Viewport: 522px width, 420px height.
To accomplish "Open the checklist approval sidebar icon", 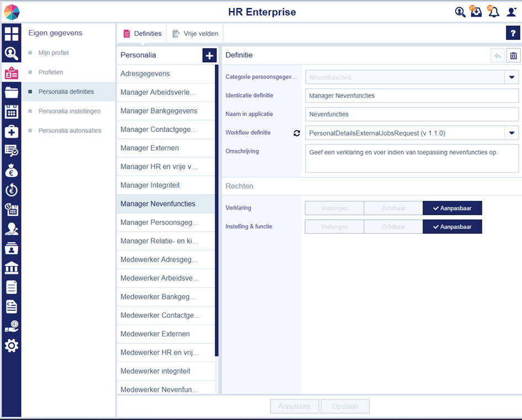I will (x=11, y=151).
